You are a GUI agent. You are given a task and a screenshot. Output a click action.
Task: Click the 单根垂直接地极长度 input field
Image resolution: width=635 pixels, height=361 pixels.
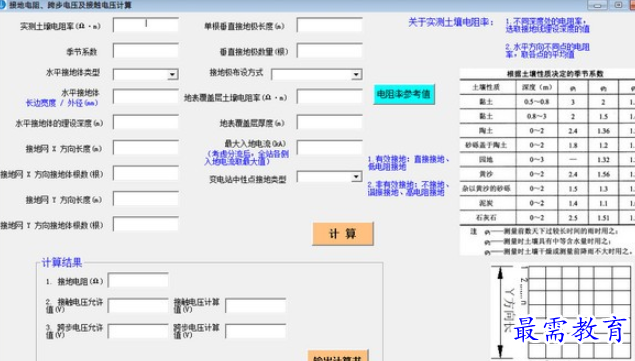click(x=330, y=25)
